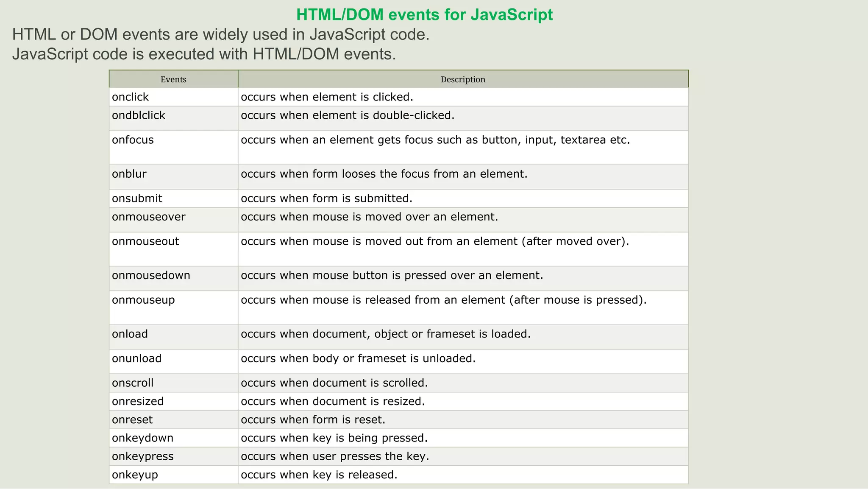Click the onresized table cell
Image resolution: width=868 pixels, height=489 pixels.
(138, 401)
